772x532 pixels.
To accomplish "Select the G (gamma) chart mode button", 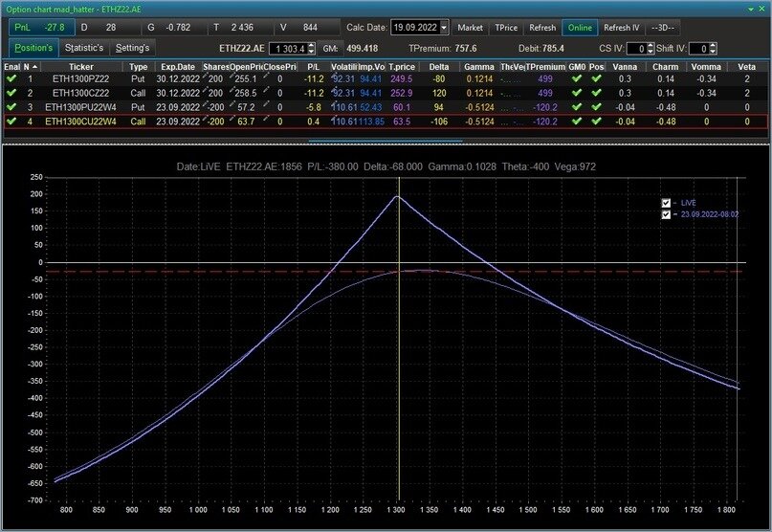I will point(174,28).
